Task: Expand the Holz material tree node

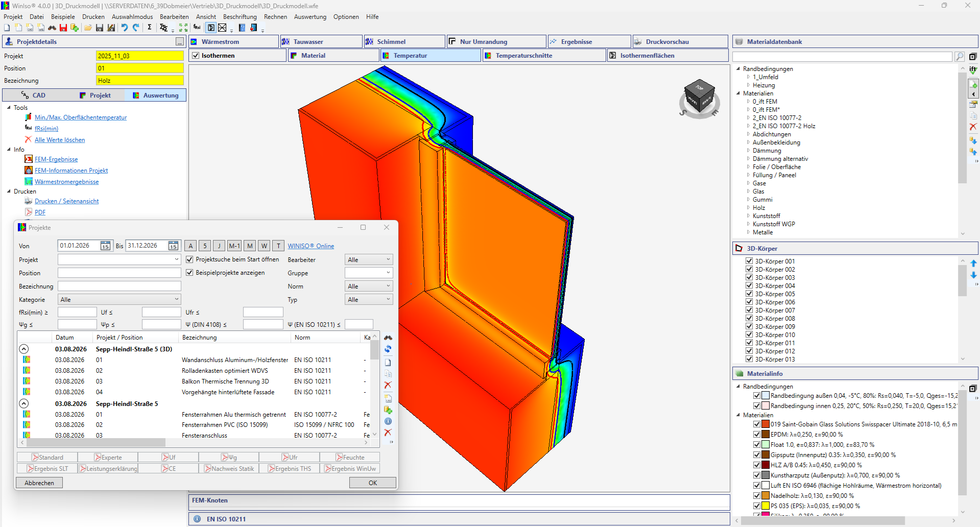Action: (x=749, y=208)
